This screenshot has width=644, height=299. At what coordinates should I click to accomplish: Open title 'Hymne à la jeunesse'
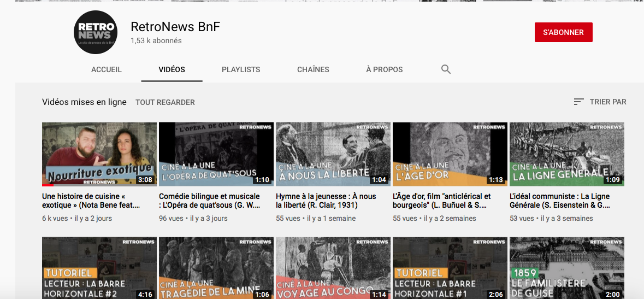[326, 201]
